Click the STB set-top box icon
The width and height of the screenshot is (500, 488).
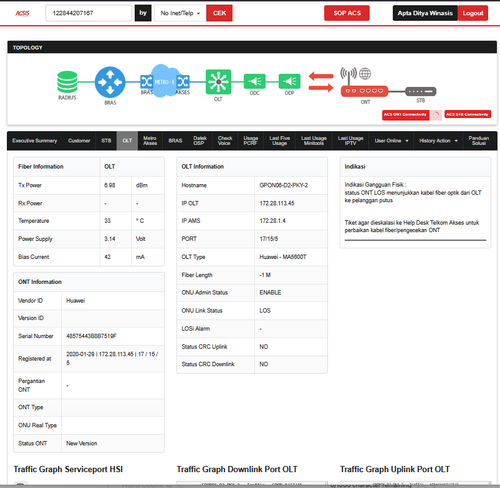(421, 91)
